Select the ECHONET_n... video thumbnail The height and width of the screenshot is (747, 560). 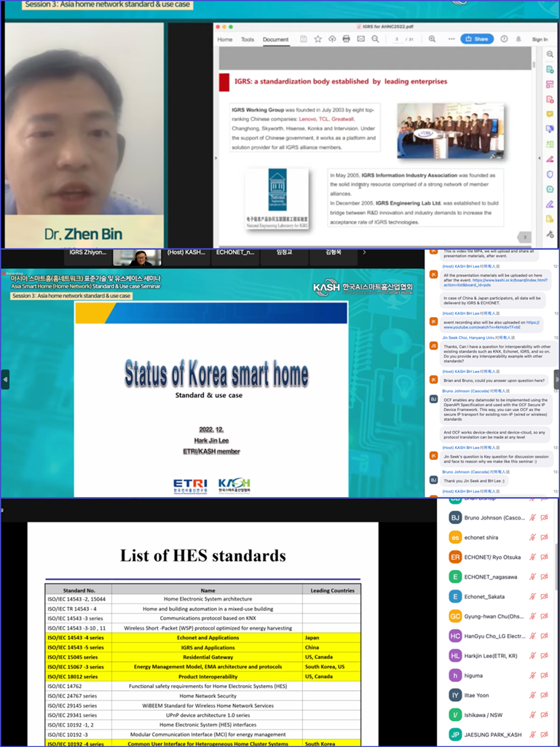[x=236, y=257]
